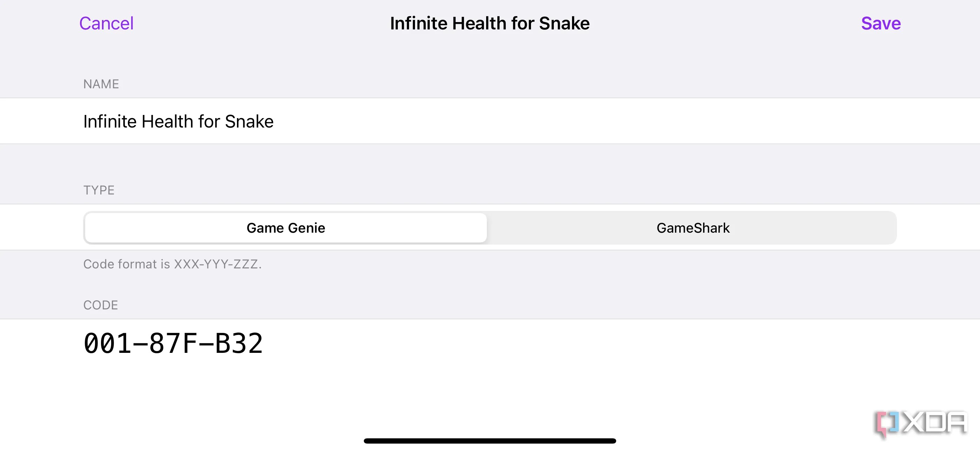Click the TYPE section label

[99, 190]
